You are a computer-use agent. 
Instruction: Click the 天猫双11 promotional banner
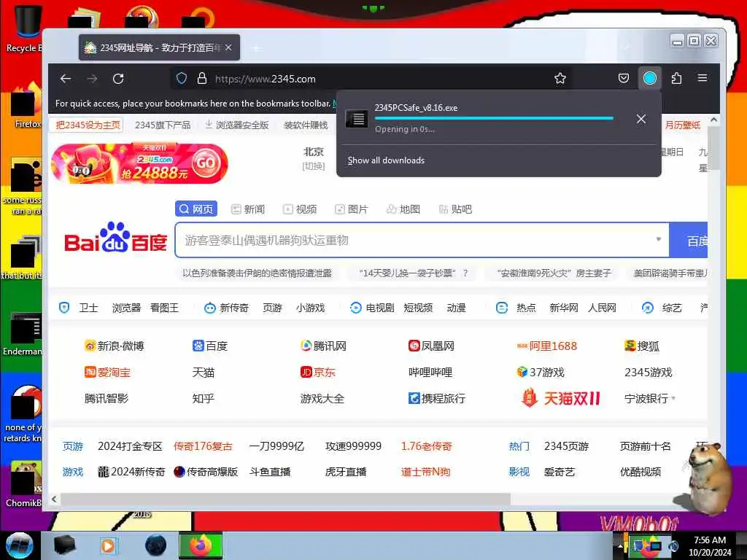coord(561,397)
